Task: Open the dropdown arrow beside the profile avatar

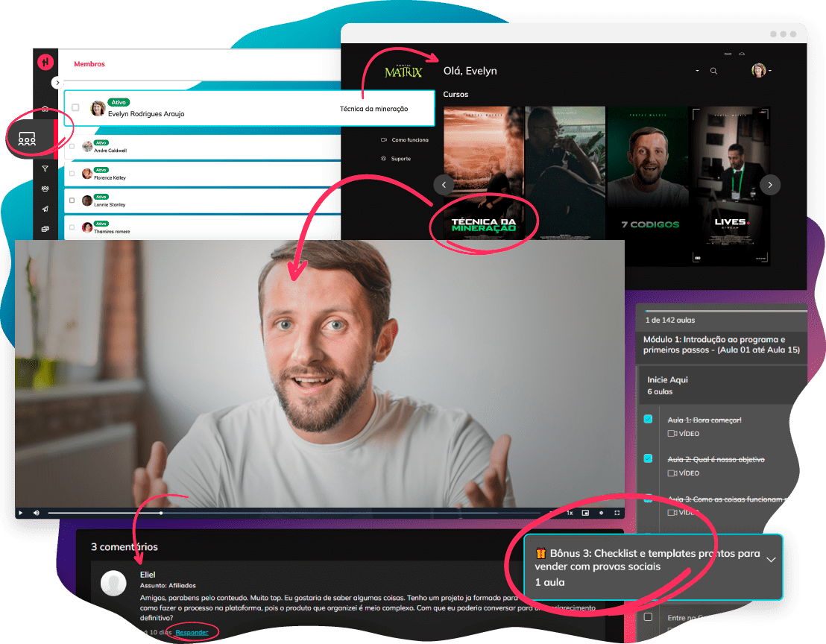Action: [770, 71]
